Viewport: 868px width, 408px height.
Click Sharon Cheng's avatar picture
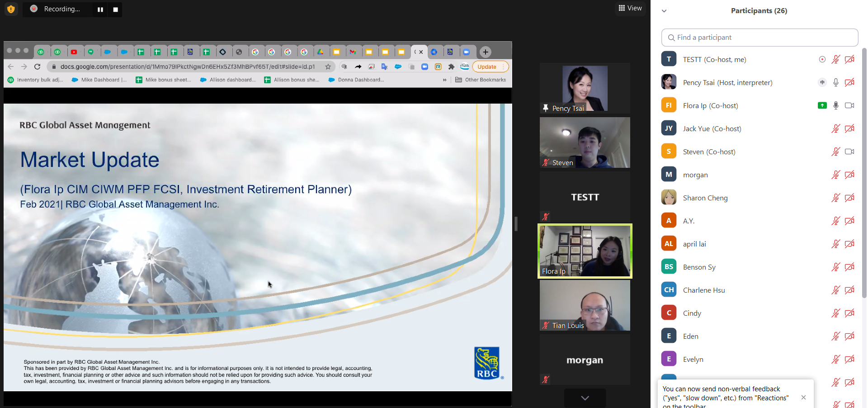[x=669, y=198]
